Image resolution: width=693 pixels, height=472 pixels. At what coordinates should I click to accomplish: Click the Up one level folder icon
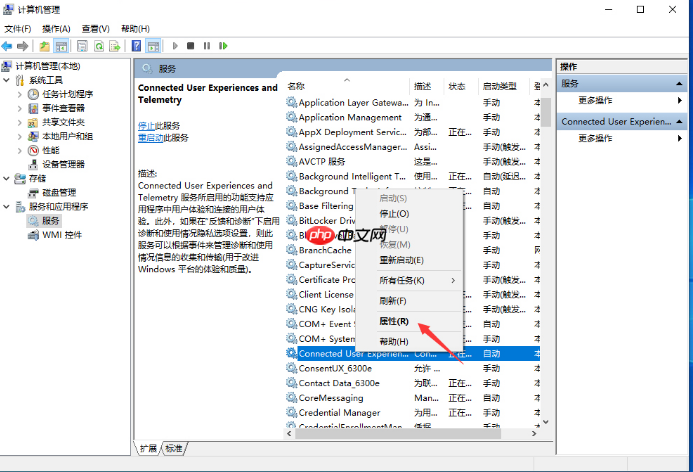pos(44,46)
